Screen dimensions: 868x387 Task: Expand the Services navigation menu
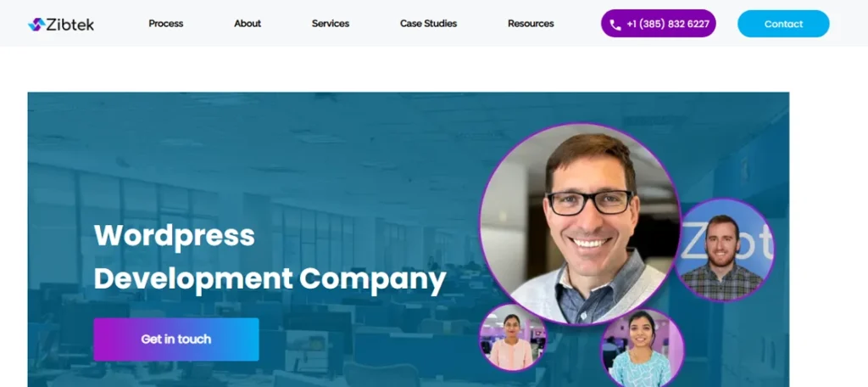[x=331, y=24]
